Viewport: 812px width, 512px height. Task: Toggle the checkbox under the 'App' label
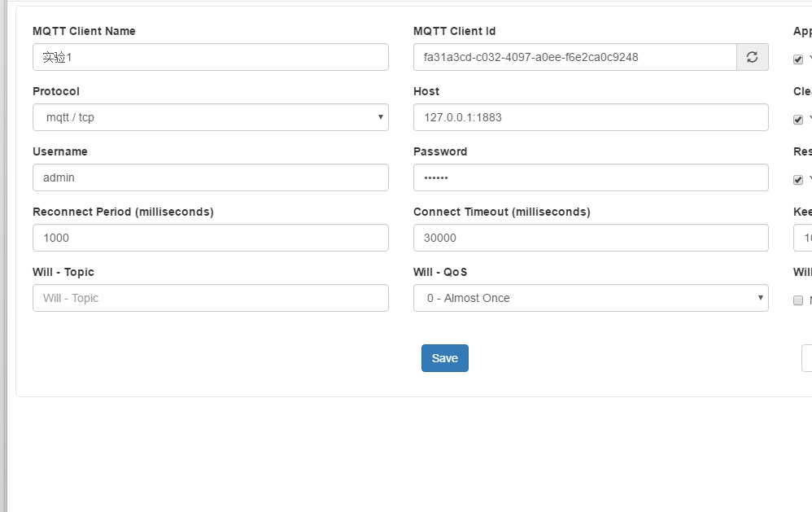[798, 59]
